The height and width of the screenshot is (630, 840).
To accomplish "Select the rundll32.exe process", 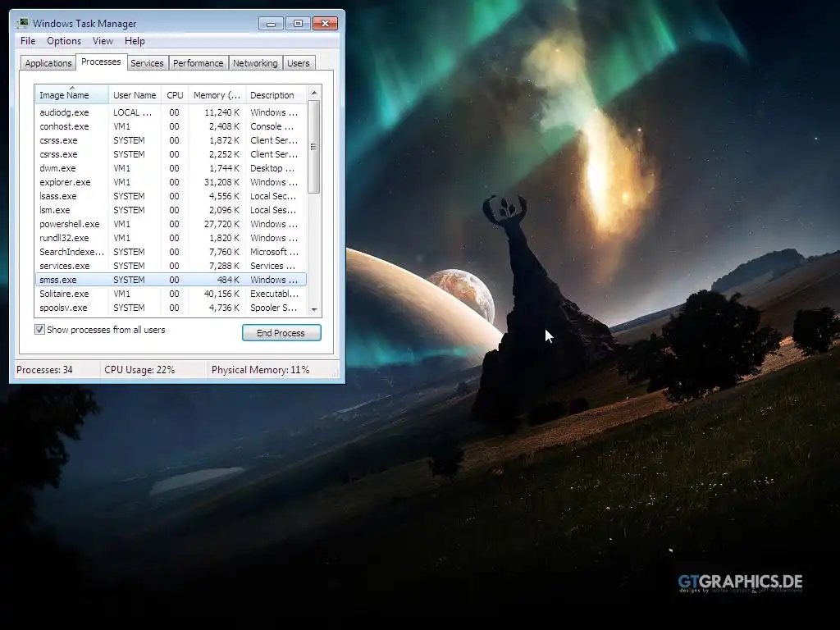I will pos(171,238).
